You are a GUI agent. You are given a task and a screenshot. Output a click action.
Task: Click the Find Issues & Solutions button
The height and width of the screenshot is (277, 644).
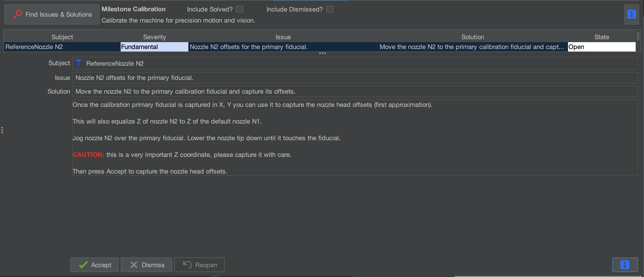click(52, 14)
